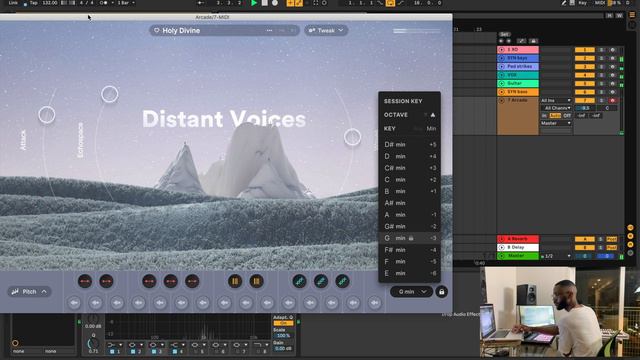Open the Master output routing dropdown on 7 Arcade

click(556, 123)
